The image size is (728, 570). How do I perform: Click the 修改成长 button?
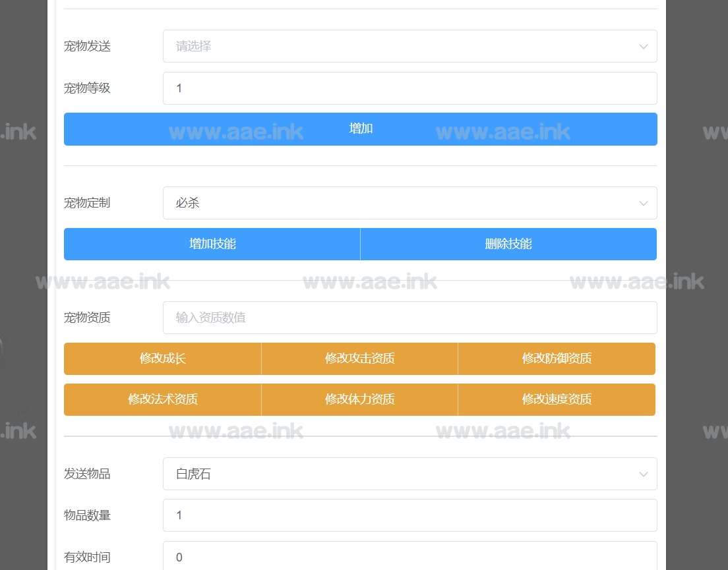pos(163,358)
